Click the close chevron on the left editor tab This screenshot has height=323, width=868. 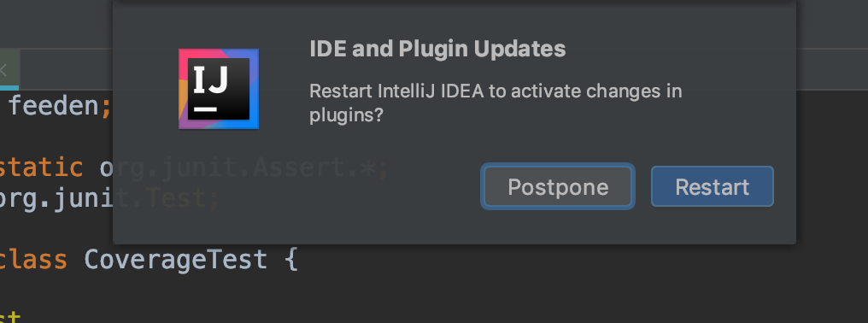tap(3, 70)
